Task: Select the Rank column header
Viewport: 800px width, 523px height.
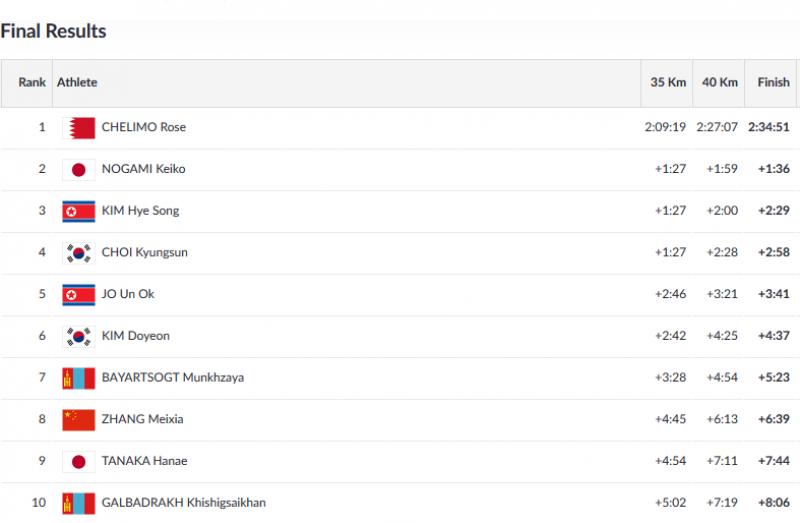Action: pos(32,82)
